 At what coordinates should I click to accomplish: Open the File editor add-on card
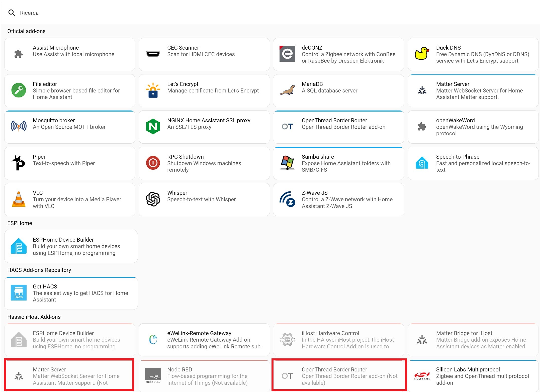70,90
